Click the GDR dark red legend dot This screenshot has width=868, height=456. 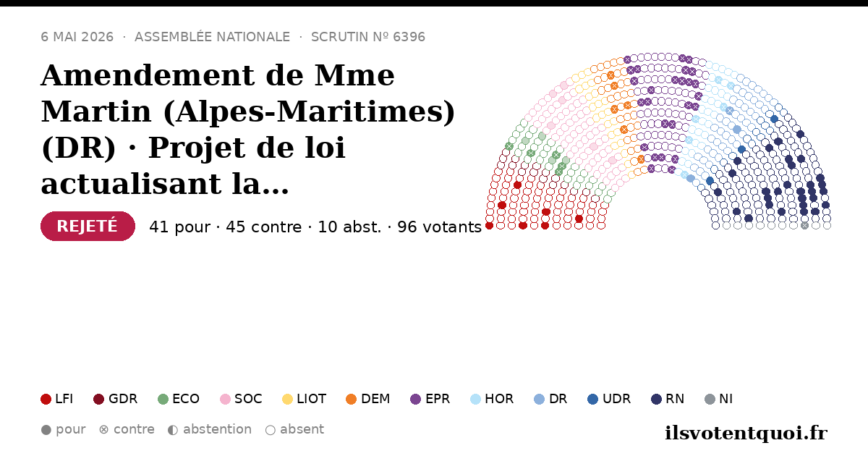[99, 399]
